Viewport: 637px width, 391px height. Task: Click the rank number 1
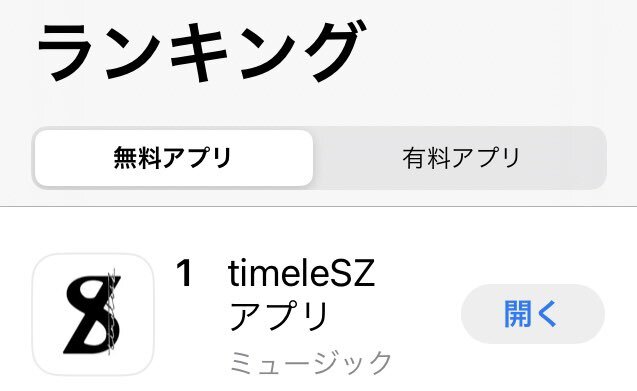[x=185, y=273]
